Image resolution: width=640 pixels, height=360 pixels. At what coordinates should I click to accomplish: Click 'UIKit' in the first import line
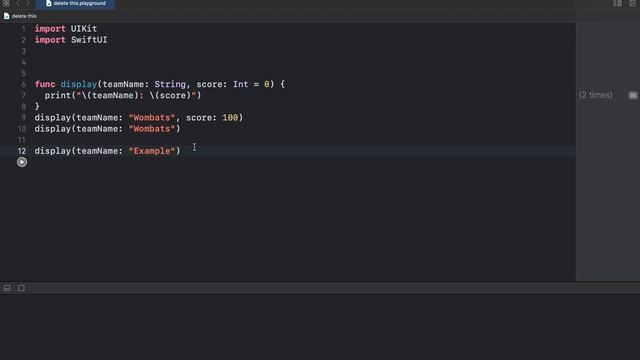coord(84,29)
